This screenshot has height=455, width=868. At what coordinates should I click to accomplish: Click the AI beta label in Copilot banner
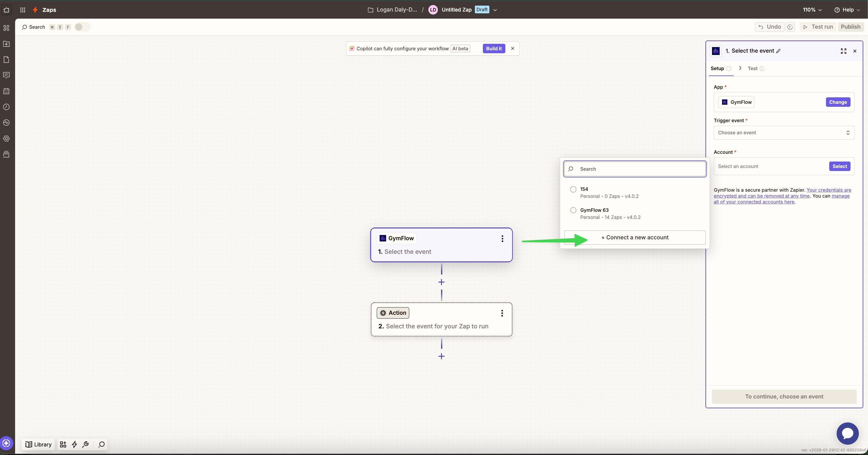[460, 49]
